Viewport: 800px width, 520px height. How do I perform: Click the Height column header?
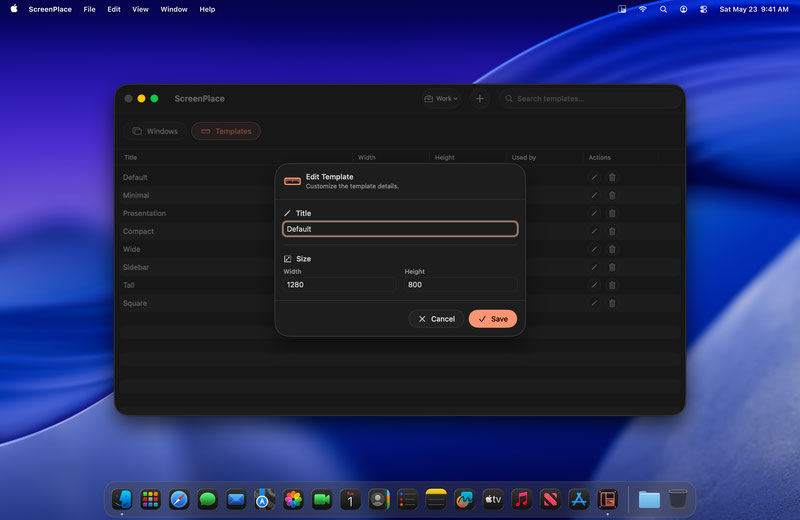point(444,158)
